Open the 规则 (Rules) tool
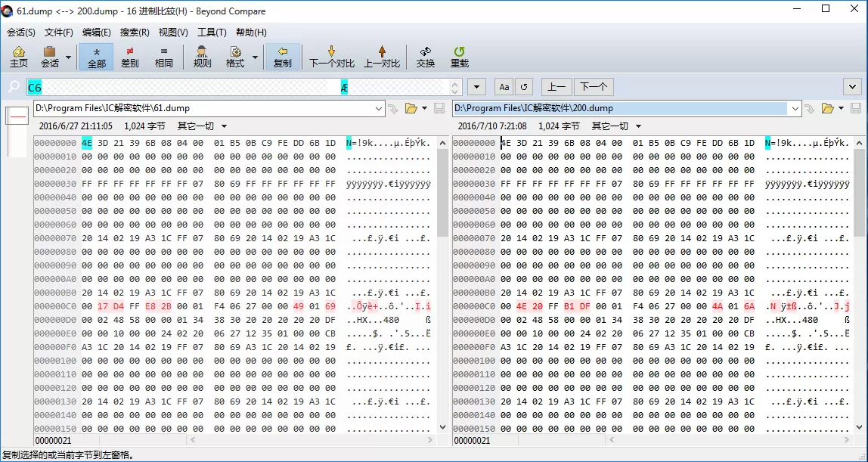Viewport: 868px width, 462px height. point(202,57)
